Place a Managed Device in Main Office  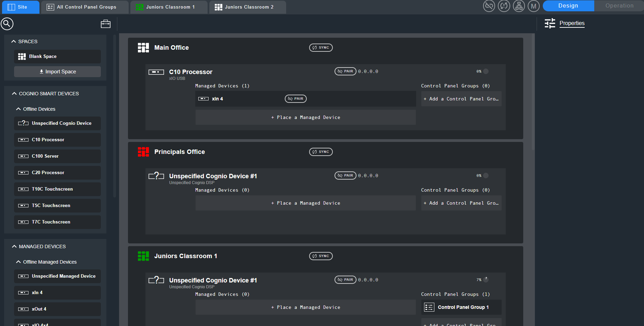[x=306, y=117]
